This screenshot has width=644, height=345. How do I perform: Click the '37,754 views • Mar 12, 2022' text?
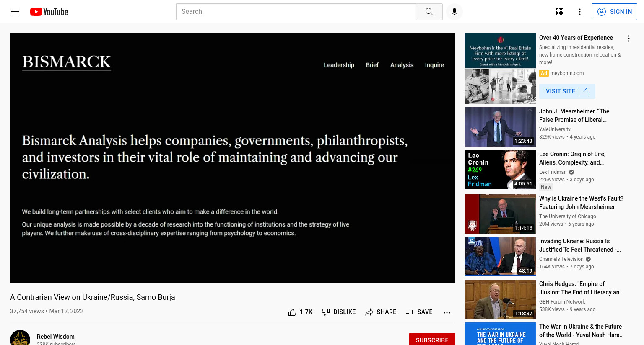click(x=47, y=311)
